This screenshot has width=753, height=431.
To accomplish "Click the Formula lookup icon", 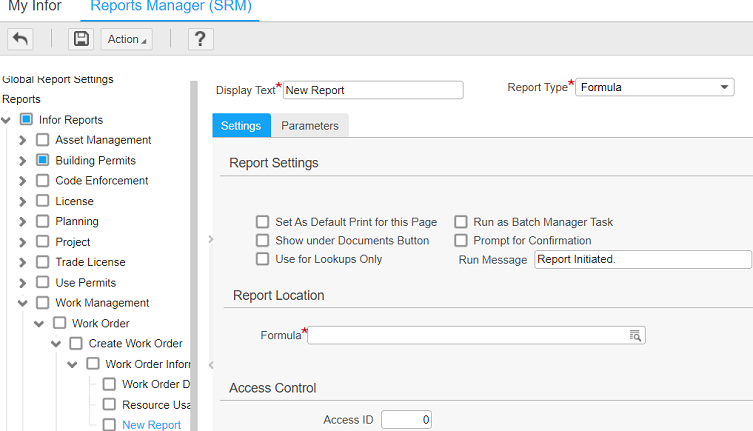I will (635, 336).
